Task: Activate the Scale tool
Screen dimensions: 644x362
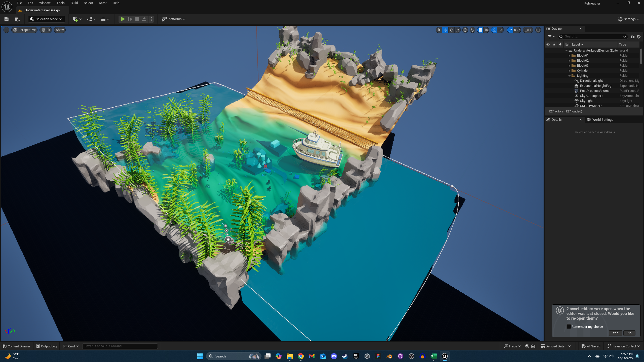Action: 457,30
